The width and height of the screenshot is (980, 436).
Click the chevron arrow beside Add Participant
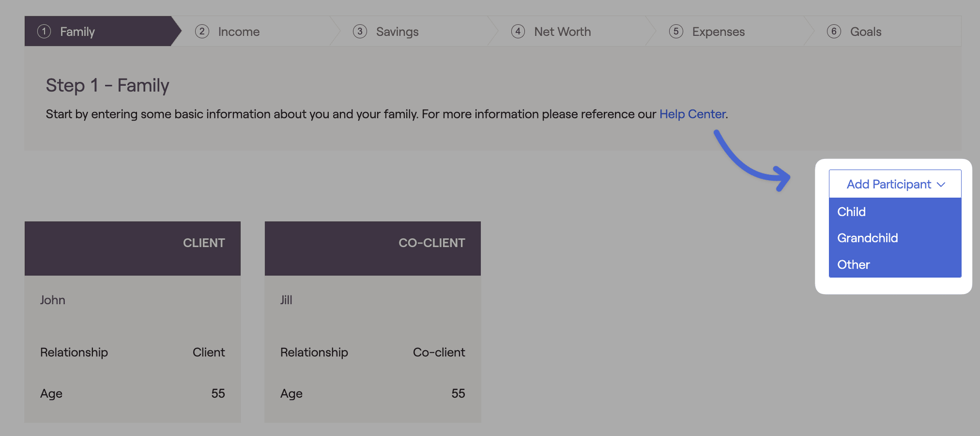tap(942, 185)
